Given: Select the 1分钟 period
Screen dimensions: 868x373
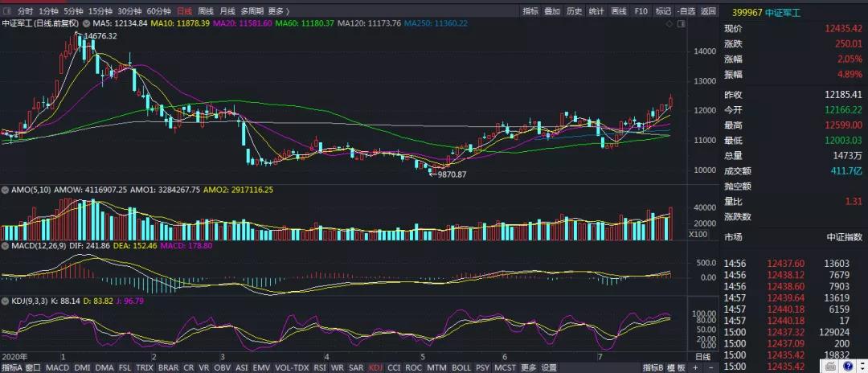Looking at the screenshot, I should 48,11.
